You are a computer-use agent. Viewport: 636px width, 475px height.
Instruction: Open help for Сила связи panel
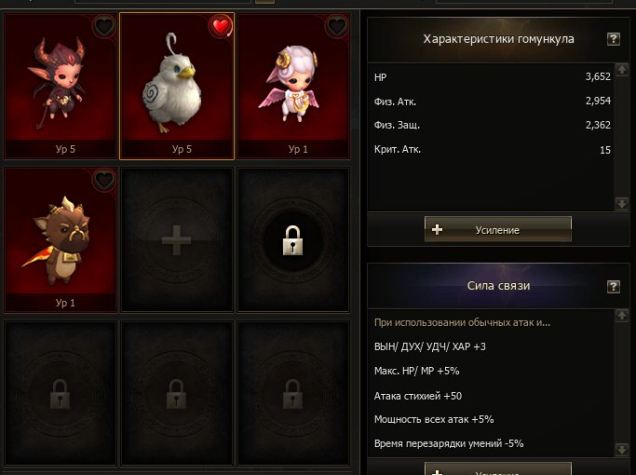click(613, 286)
